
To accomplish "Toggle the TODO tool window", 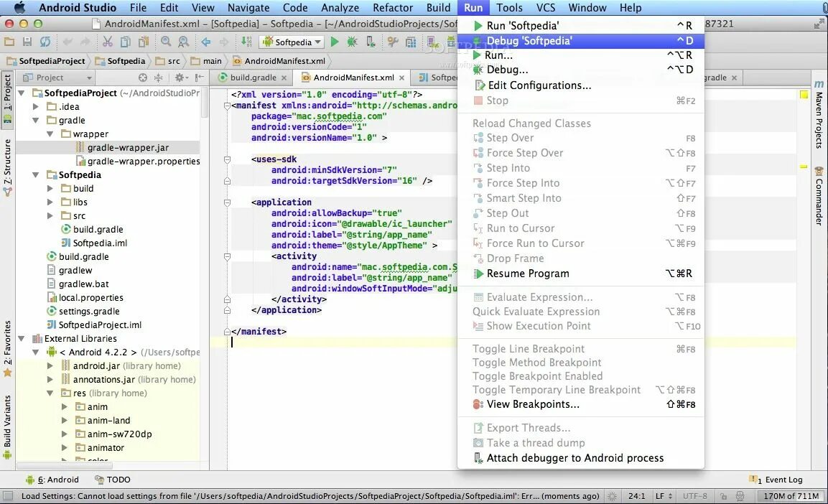I will 113,480.
